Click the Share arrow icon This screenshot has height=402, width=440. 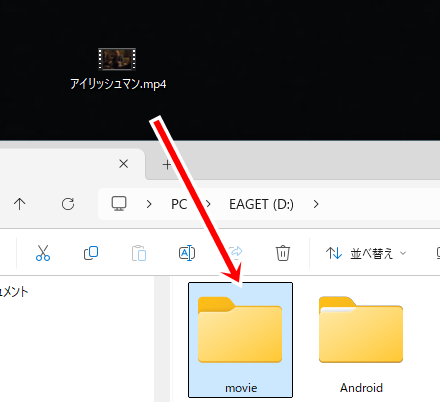[x=235, y=253]
